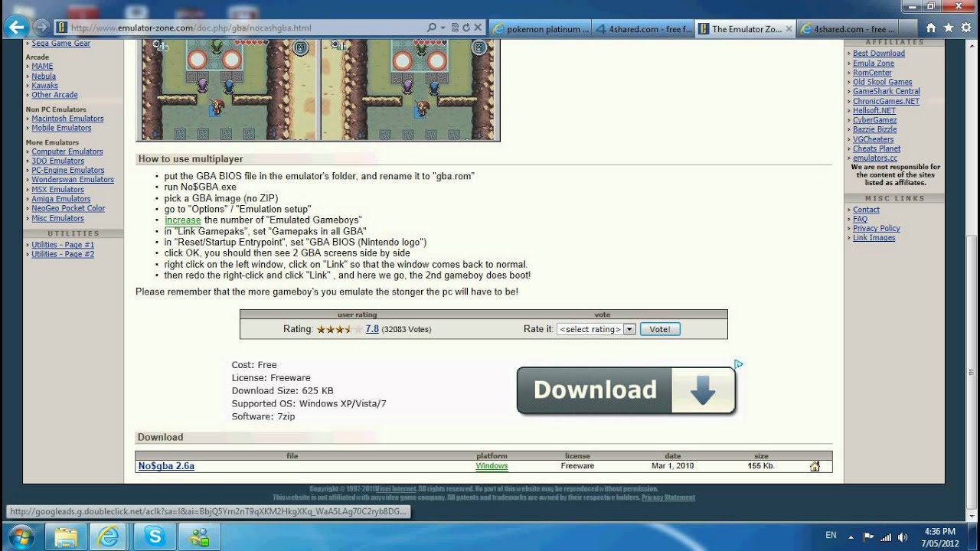Refresh the page with the reload icon
Image resolution: width=980 pixels, height=551 pixels.
(468, 28)
